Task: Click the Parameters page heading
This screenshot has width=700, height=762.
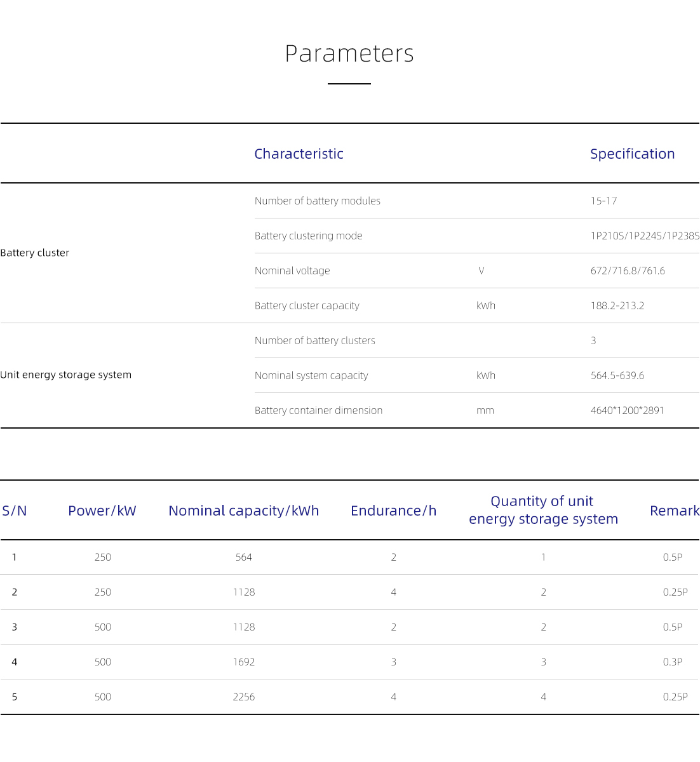Action: pos(349,54)
